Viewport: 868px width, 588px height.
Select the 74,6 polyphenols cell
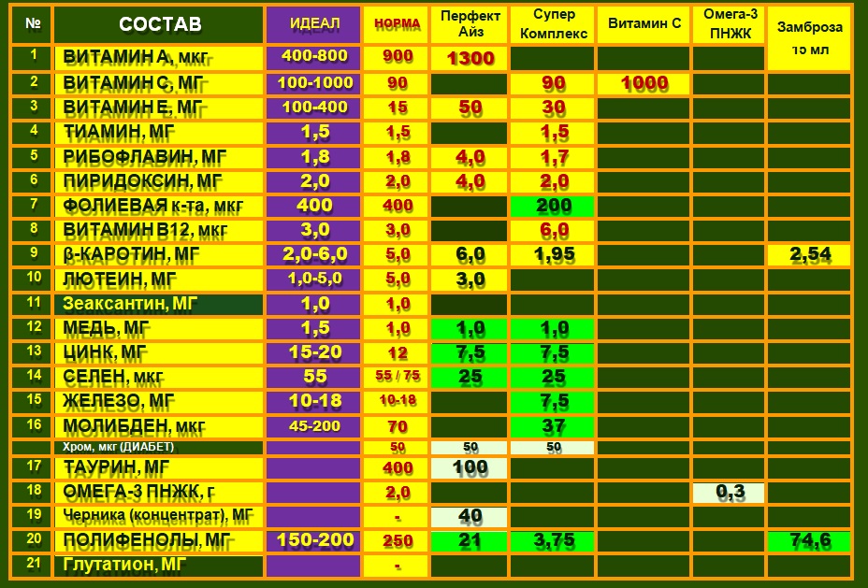pyautogui.click(x=809, y=541)
